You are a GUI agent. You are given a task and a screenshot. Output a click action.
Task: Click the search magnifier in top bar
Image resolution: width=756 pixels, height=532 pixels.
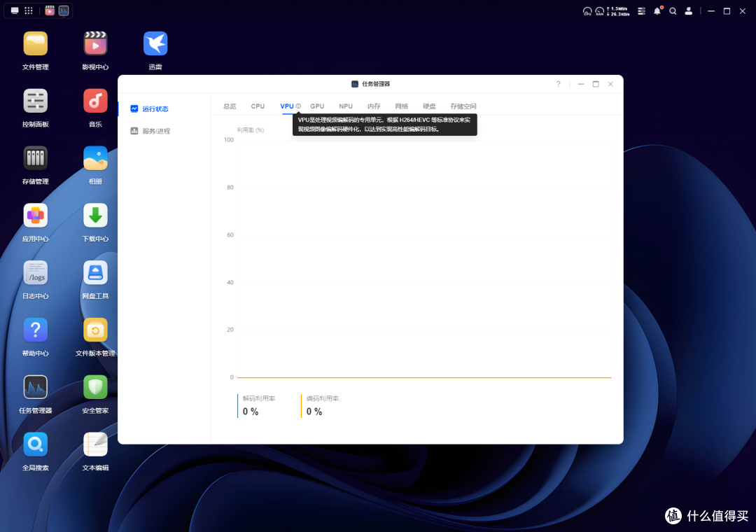(x=673, y=11)
